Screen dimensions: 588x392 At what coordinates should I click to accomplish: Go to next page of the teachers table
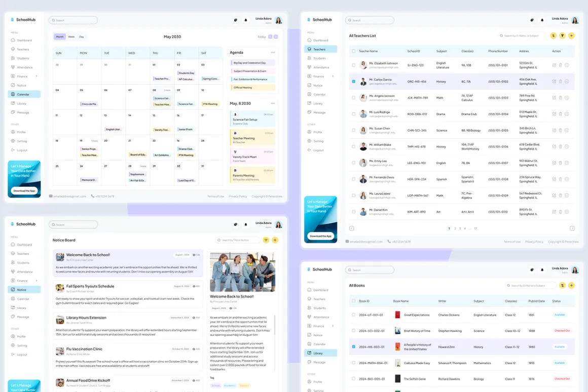coord(572,228)
